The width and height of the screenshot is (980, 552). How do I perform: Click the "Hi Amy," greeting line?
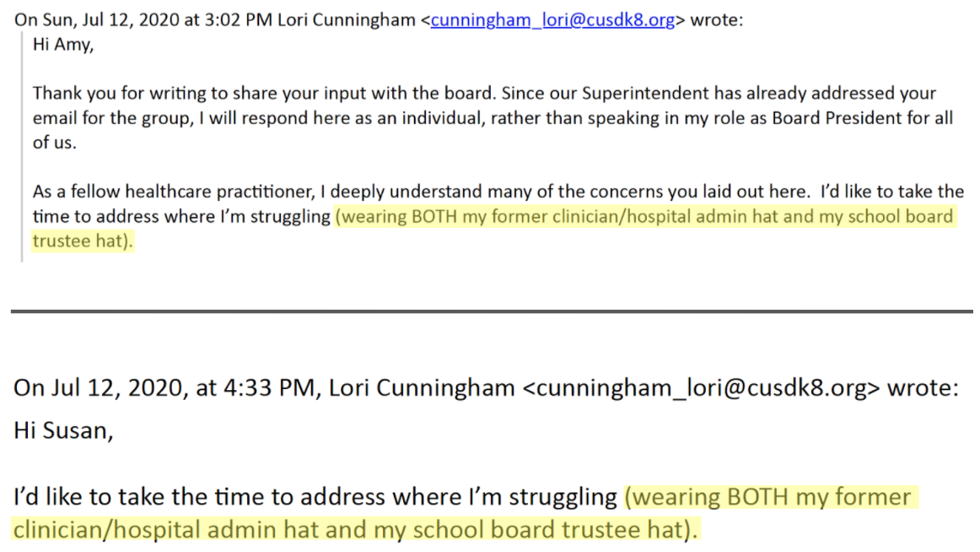coord(63,45)
